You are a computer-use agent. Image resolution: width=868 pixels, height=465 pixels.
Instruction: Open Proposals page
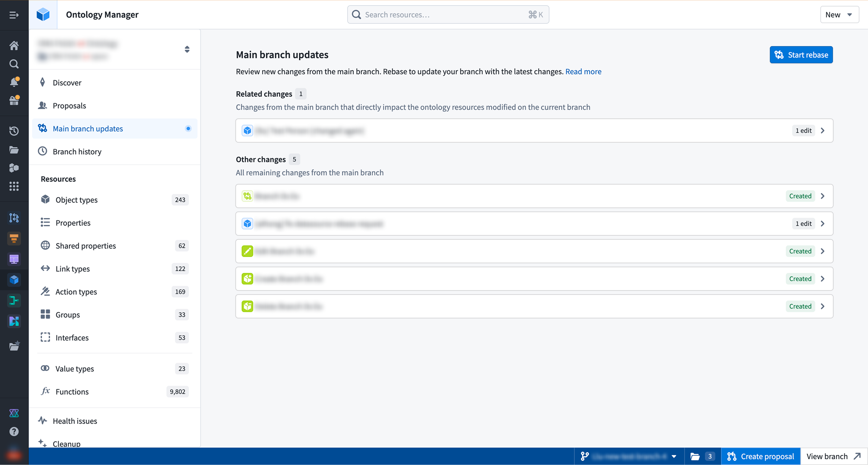115,105
